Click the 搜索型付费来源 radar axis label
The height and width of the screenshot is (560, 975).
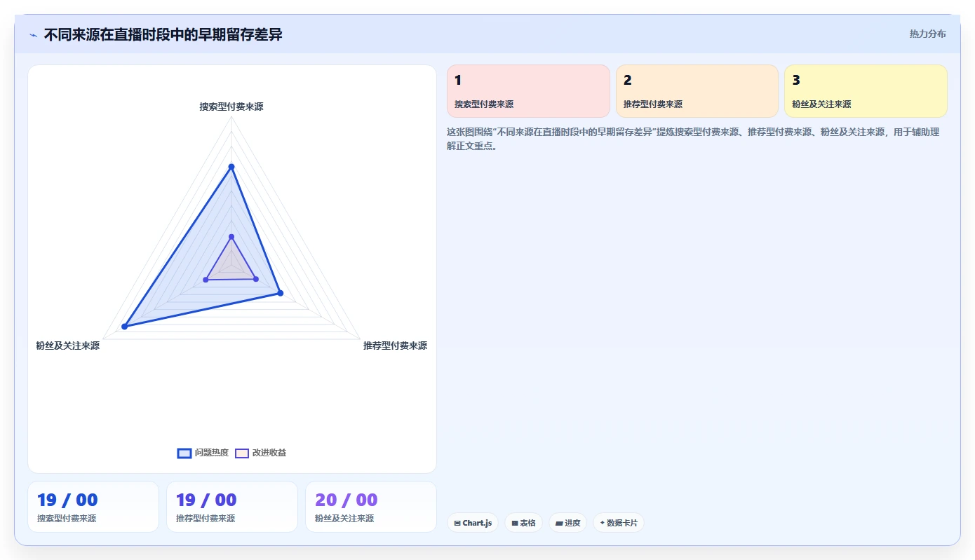231,107
